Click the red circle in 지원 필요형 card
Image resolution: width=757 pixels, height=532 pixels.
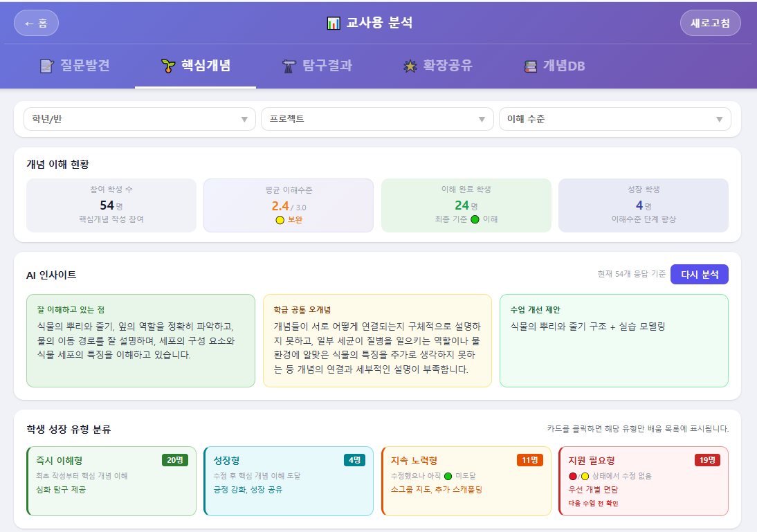point(573,476)
